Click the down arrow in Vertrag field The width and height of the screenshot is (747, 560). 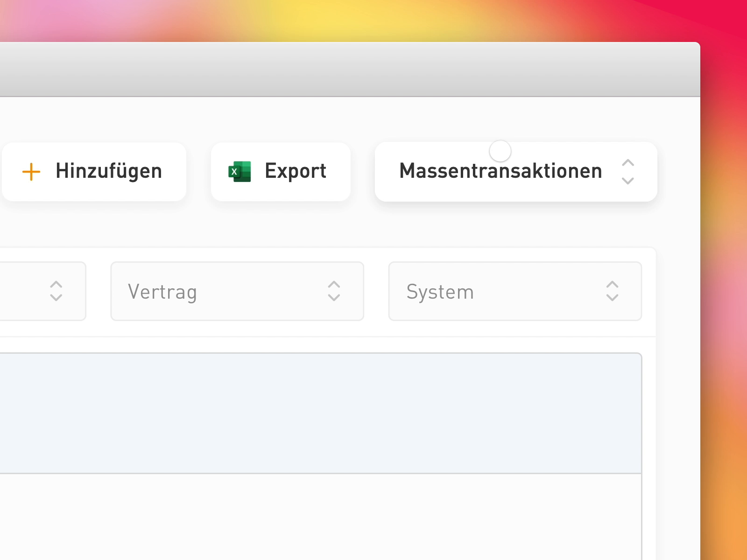(334, 298)
